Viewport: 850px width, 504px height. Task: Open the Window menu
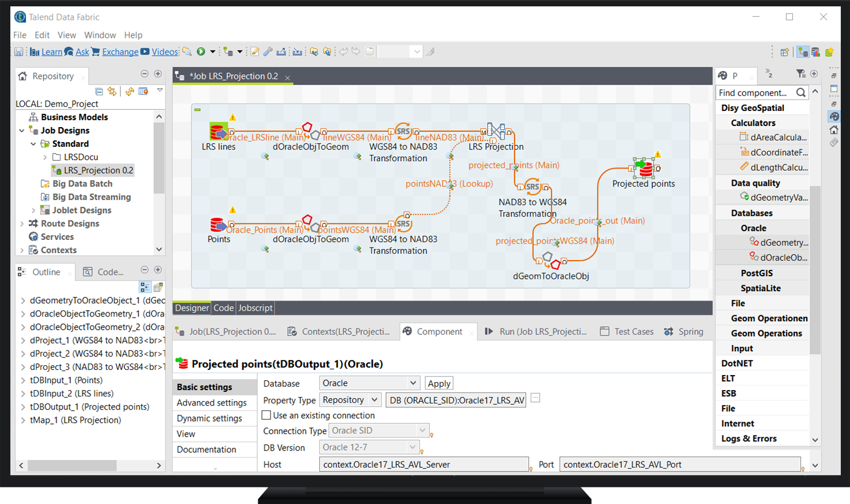(100, 35)
